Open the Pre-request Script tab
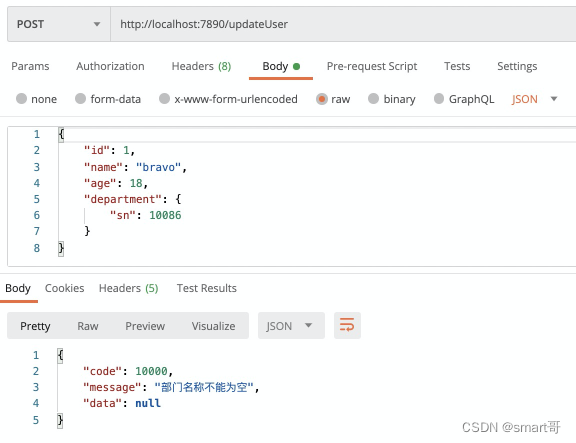This screenshot has width=576, height=443. [x=372, y=66]
